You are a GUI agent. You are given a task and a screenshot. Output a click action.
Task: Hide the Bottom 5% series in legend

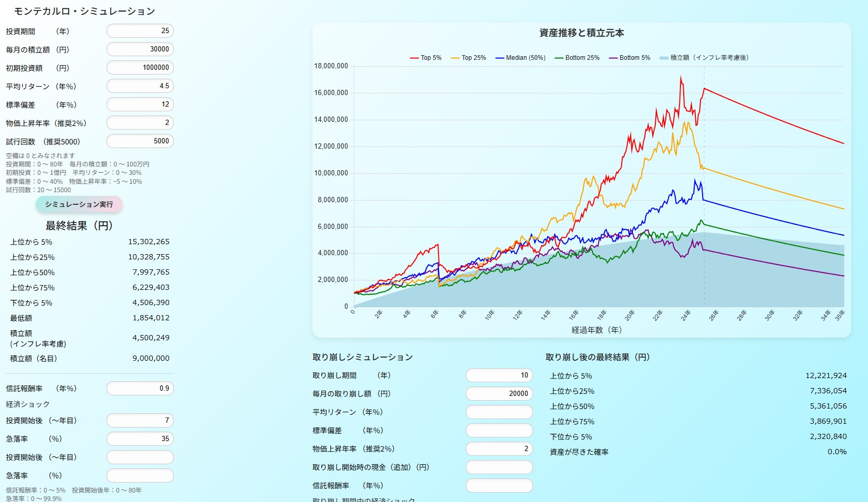point(629,58)
